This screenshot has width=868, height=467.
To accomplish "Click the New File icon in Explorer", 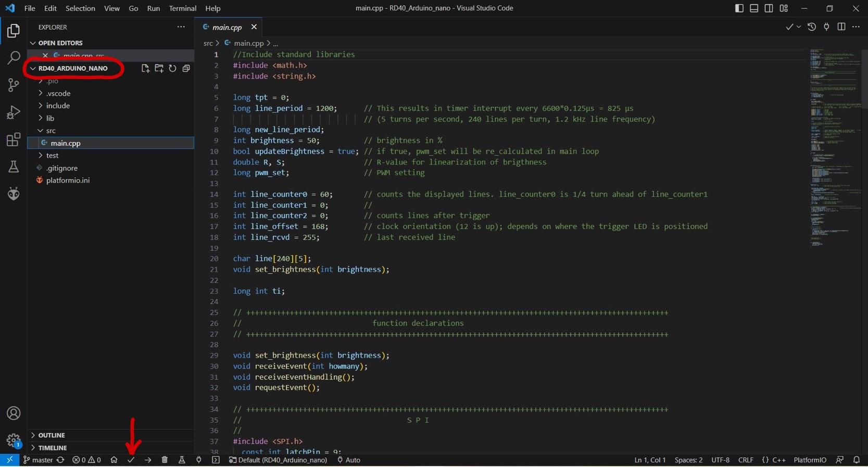I will 145,68.
